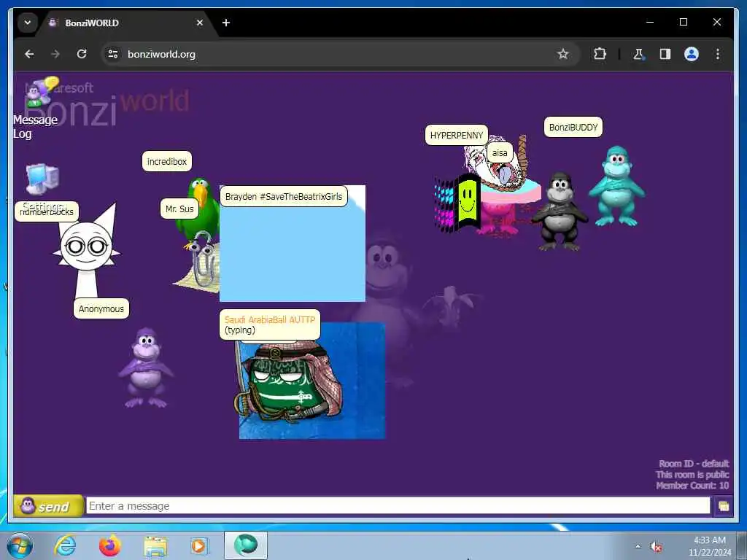Screen dimensions: 747x560
Task: View site information icon in address bar
Action: [113, 54]
